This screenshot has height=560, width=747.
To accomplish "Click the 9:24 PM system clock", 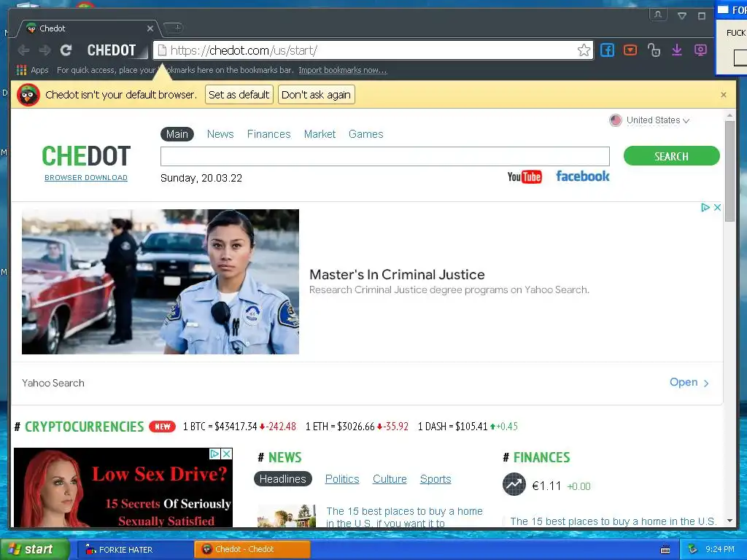I will click(x=720, y=550).
